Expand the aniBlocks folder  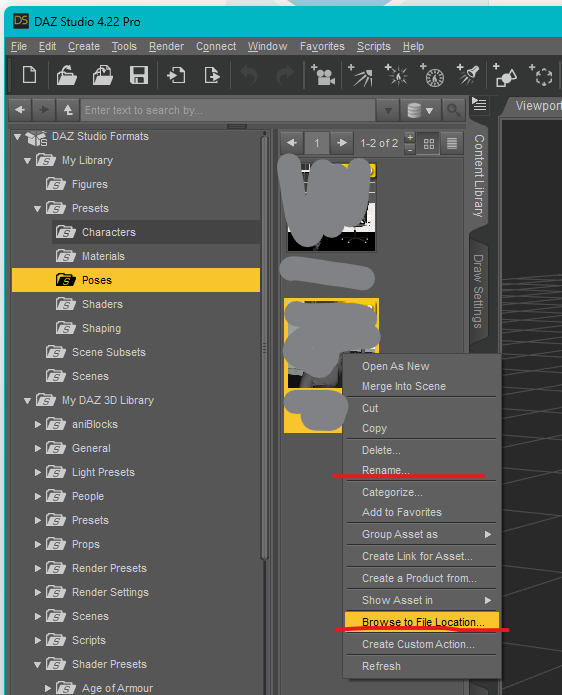[x=38, y=424]
